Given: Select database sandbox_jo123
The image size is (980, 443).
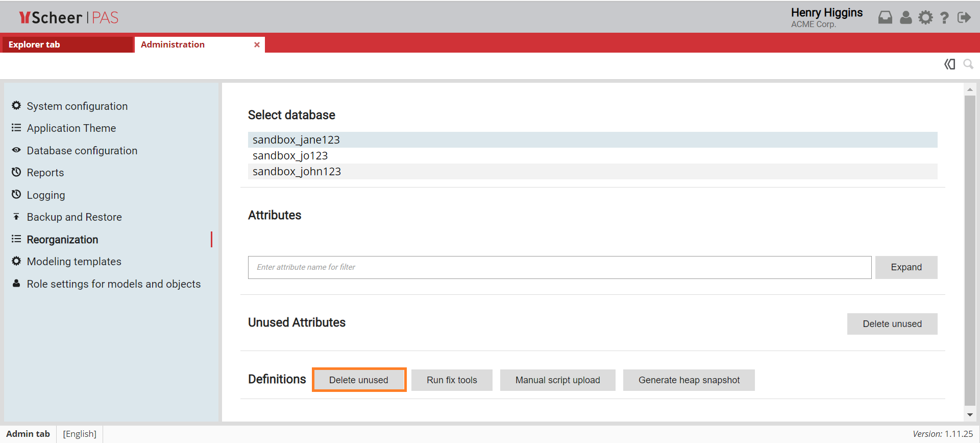Looking at the screenshot, I should [290, 156].
